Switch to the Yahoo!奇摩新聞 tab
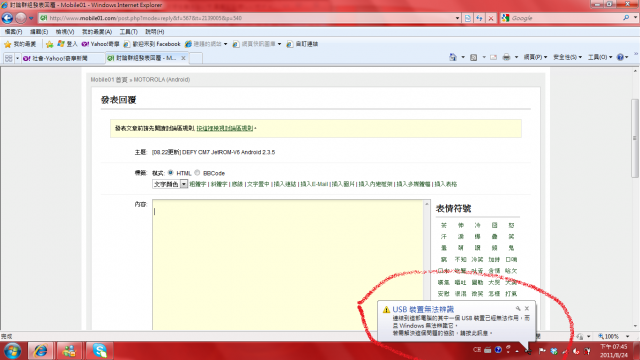This screenshot has height=360, width=640. (x=62, y=58)
